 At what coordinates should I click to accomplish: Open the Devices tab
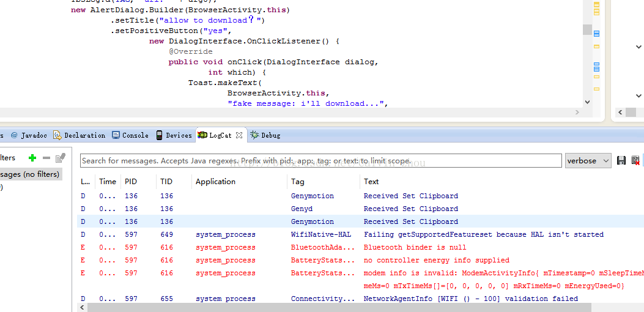174,135
